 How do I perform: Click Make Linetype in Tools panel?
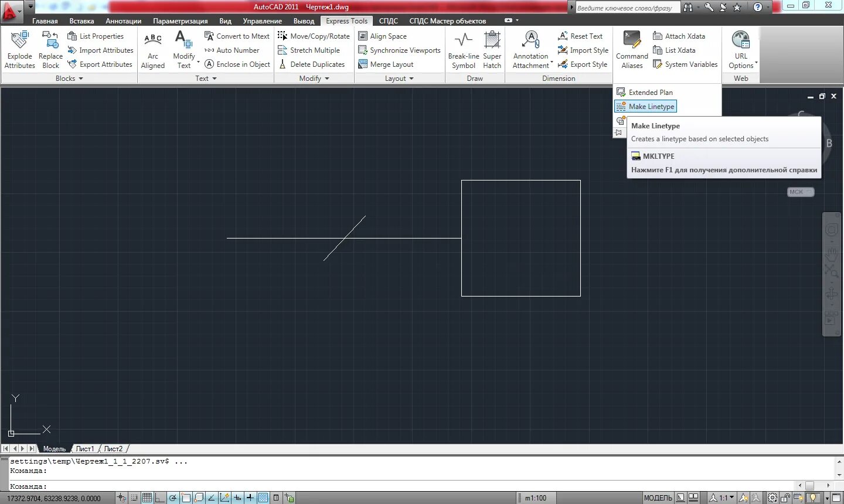[645, 107]
